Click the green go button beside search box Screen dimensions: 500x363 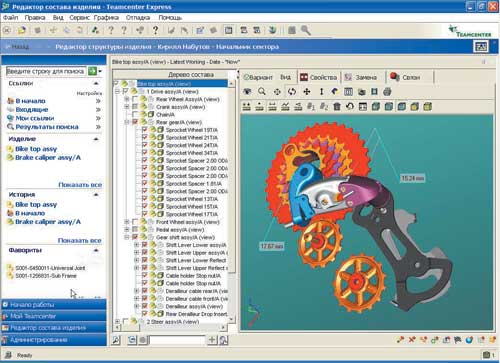(x=92, y=71)
